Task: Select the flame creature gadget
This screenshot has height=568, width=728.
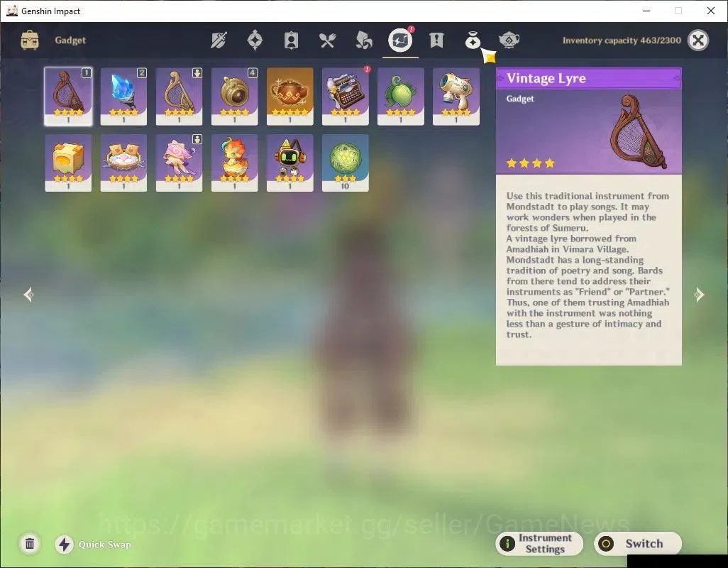Action: coord(234,163)
